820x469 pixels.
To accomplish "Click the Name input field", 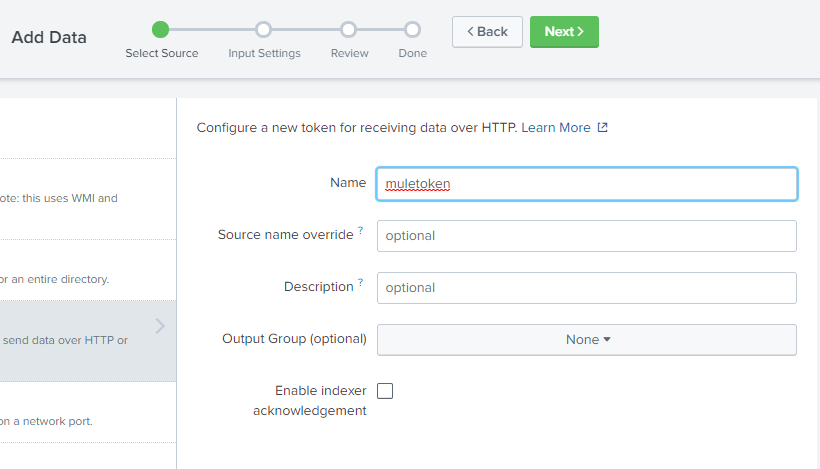I will 586,184.
